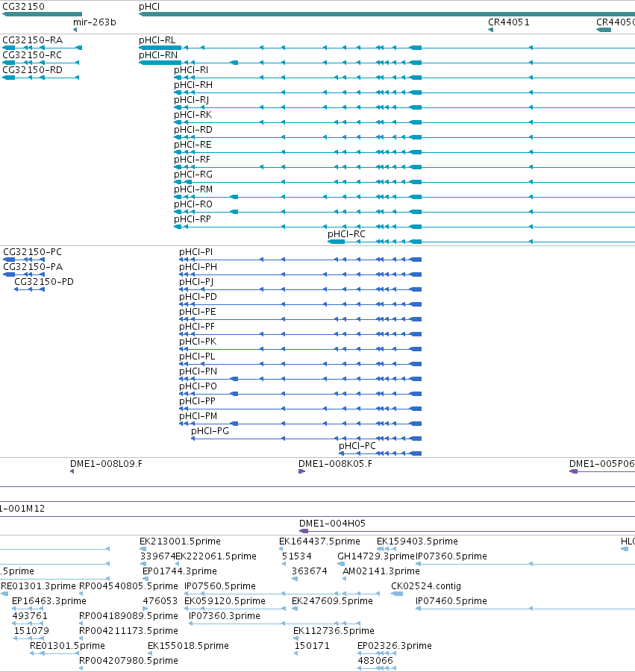The width and height of the screenshot is (635, 672).
Task: Click the DME1-008K05.F clone label
Action: 335,464
